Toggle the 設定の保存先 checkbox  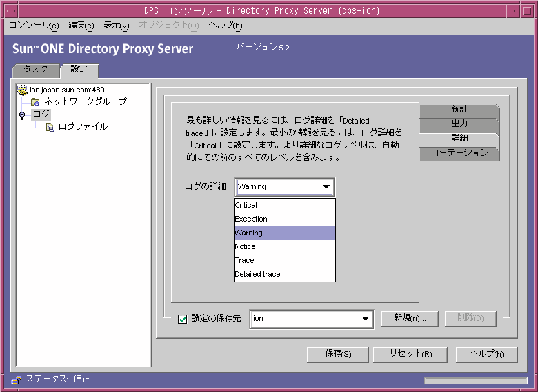tap(182, 319)
